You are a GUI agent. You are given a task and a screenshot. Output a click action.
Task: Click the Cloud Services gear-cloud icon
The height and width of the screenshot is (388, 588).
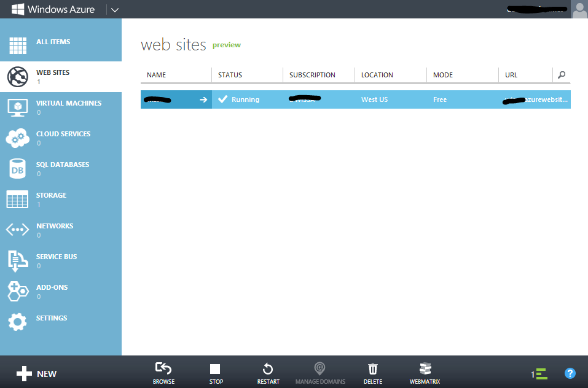(x=18, y=138)
